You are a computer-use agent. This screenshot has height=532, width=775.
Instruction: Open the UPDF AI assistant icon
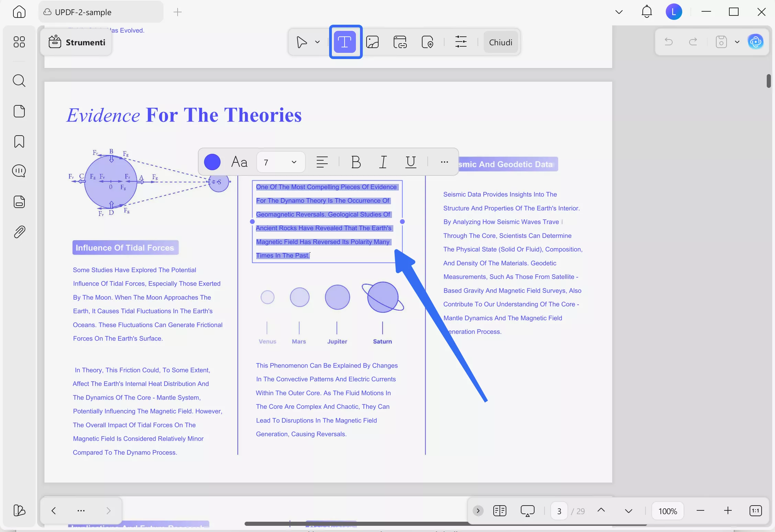755,42
